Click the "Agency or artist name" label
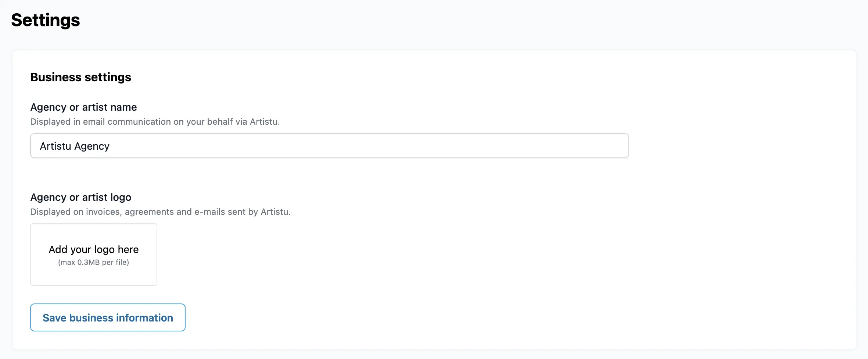 [83, 107]
